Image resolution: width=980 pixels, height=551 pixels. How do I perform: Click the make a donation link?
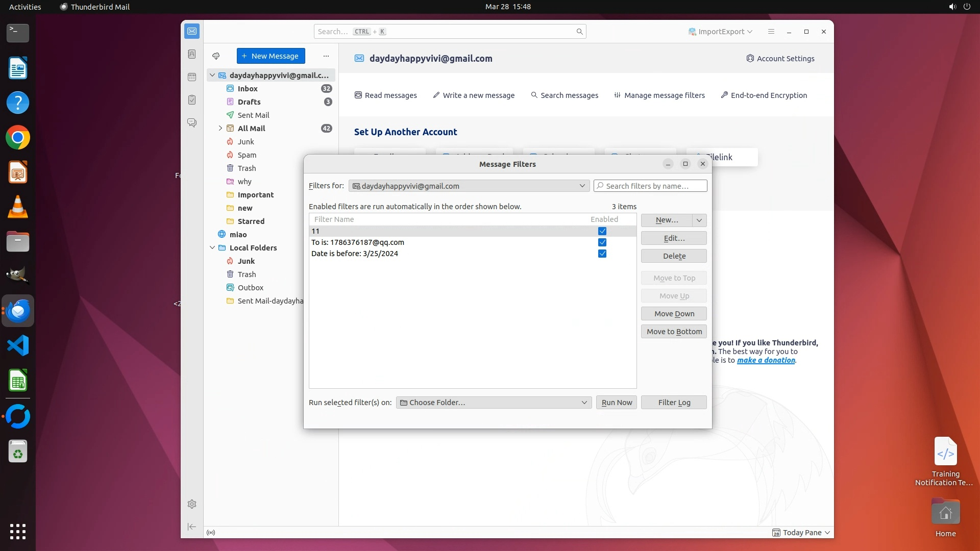(766, 360)
